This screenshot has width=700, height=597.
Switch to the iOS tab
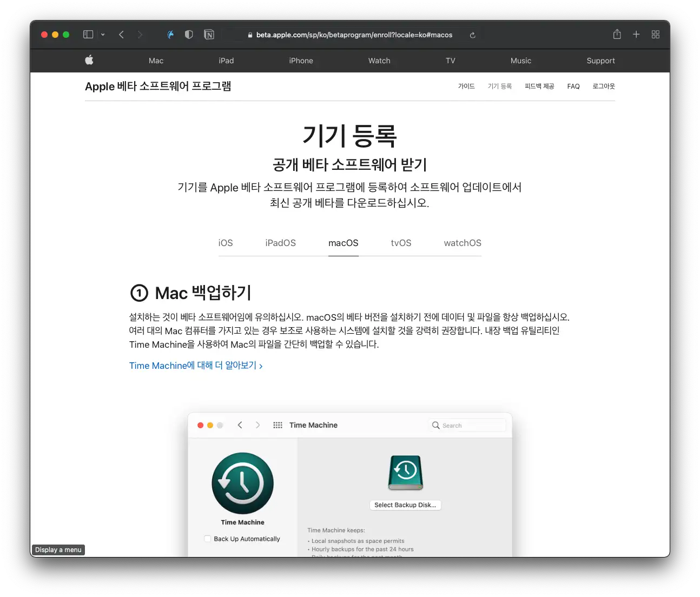point(226,243)
